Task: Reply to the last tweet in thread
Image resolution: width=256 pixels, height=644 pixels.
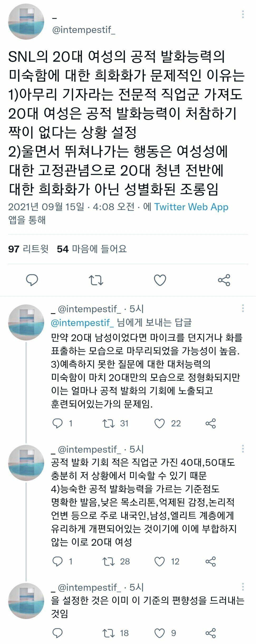Action: coord(57,633)
